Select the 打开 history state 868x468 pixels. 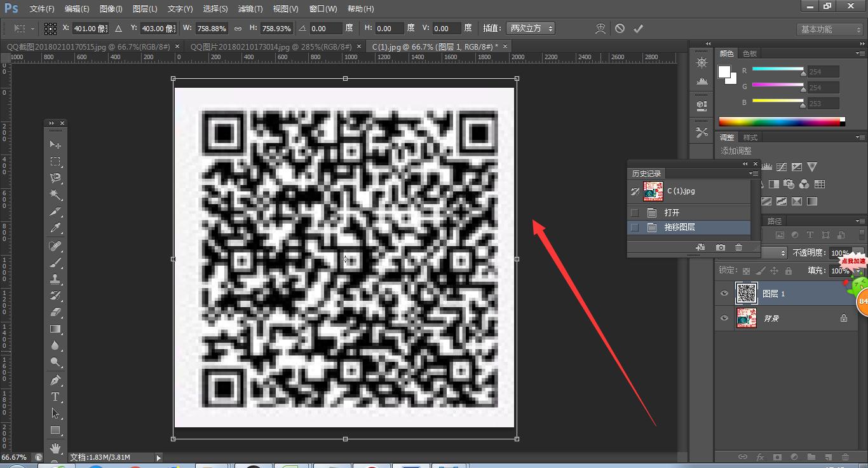672,212
